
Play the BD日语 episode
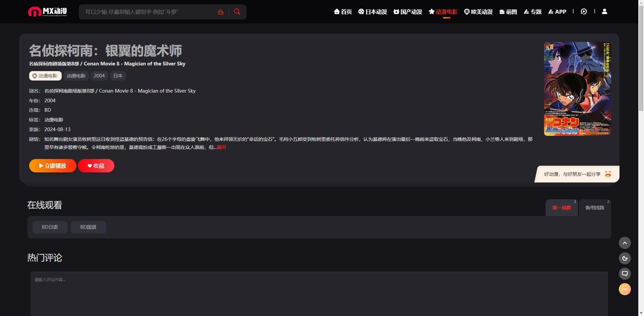coord(50,227)
